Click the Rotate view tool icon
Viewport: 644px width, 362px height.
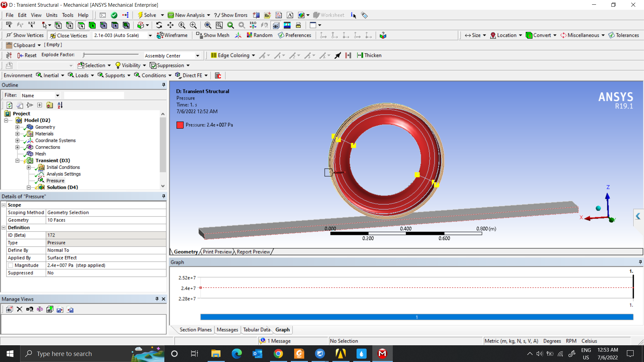click(x=159, y=25)
